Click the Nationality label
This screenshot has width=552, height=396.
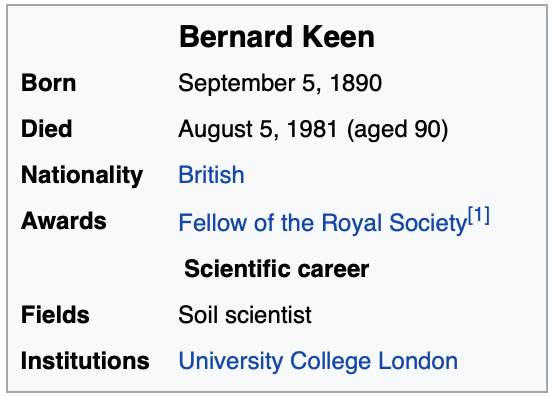[x=82, y=175]
